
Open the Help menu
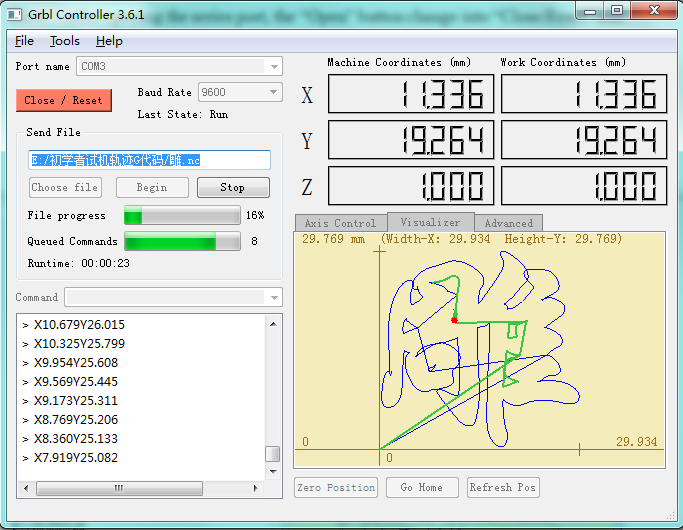109,41
